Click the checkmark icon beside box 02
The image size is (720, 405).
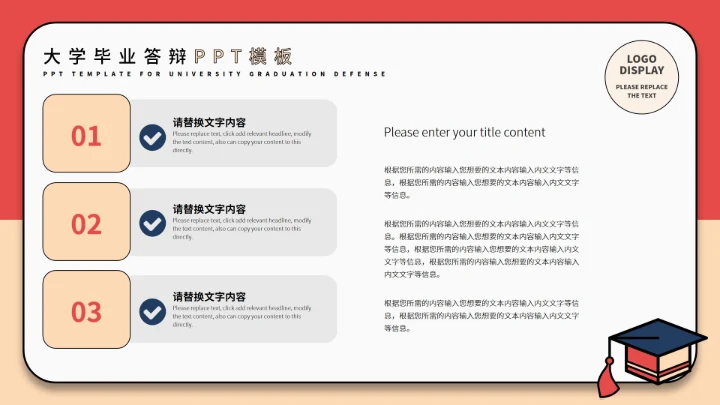[x=152, y=223]
